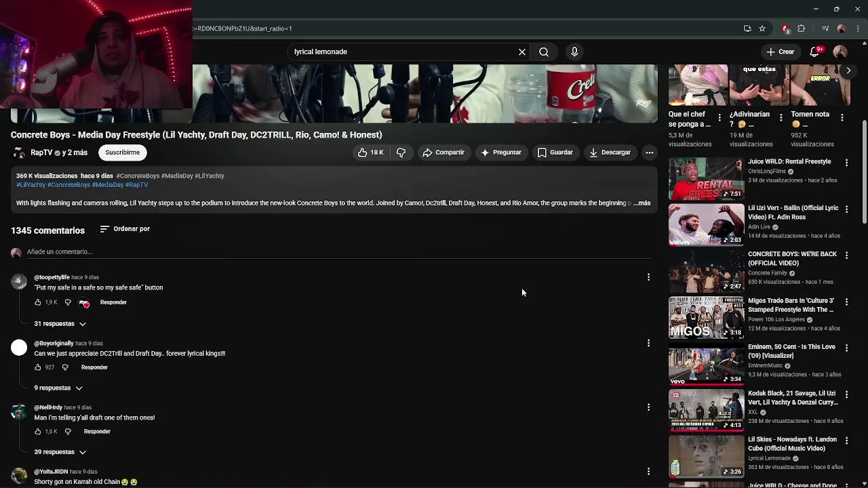Share the video via Compartir

click(443, 152)
